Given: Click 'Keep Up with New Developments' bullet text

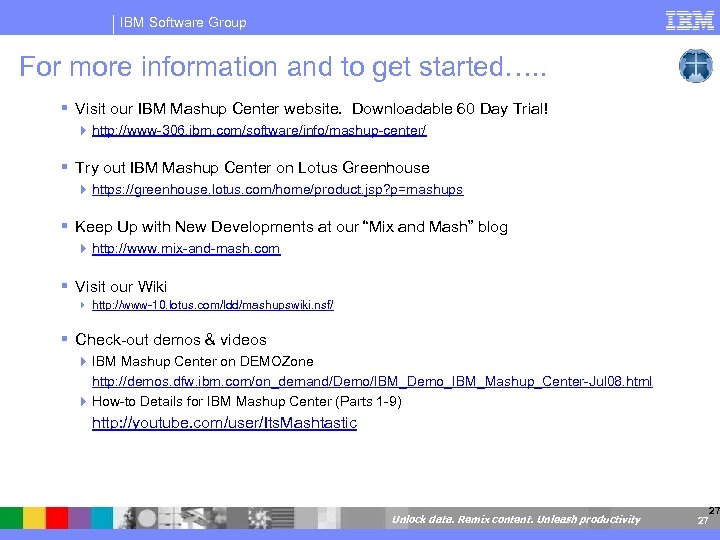Looking at the screenshot, I should [x=291, y=227].
